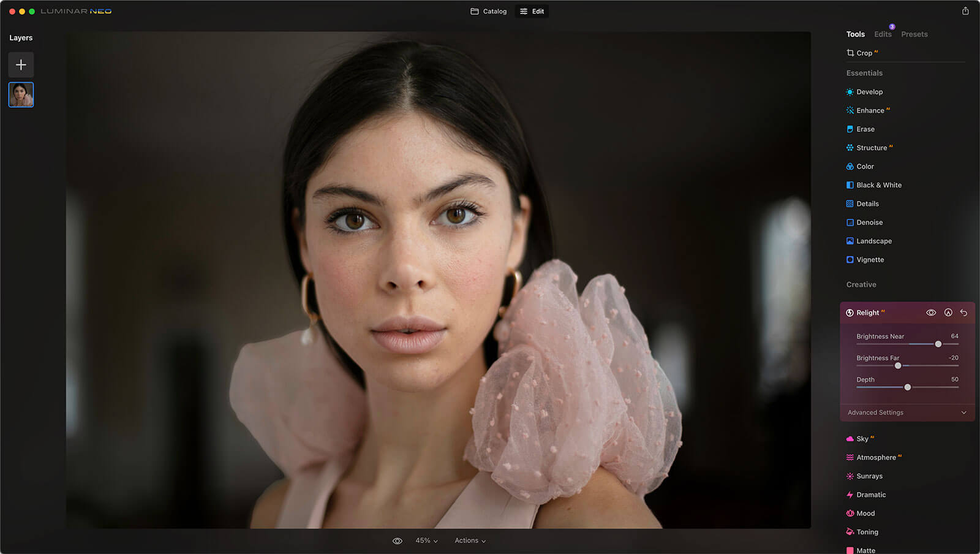Reset the Relight adjustments
Viewport: 980px width, 554px height.
tap(963, 313)
